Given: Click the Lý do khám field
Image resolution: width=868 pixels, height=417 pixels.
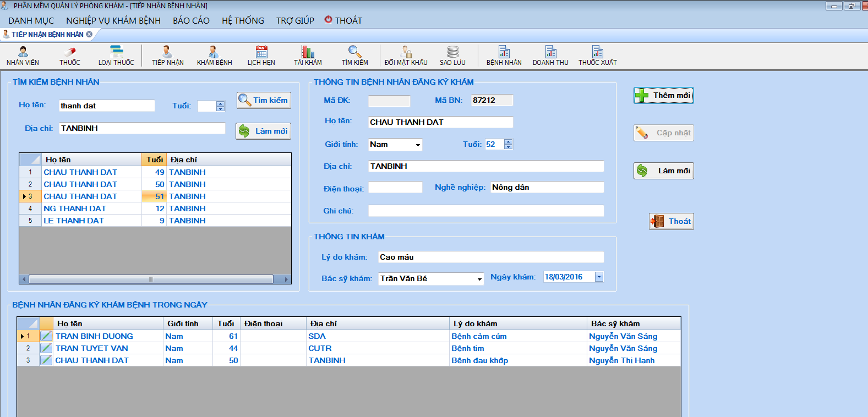Looking at the screenshot, I should 491,257.
